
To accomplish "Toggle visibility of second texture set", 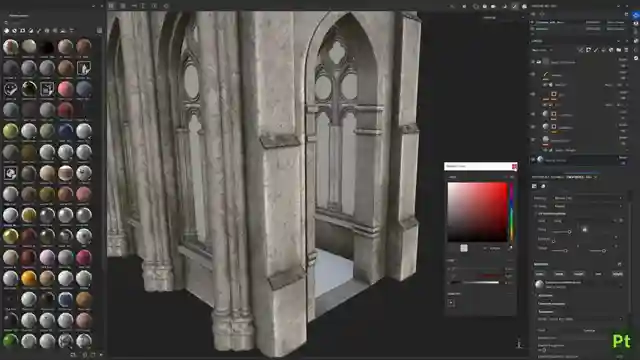I will pos(532,29).
